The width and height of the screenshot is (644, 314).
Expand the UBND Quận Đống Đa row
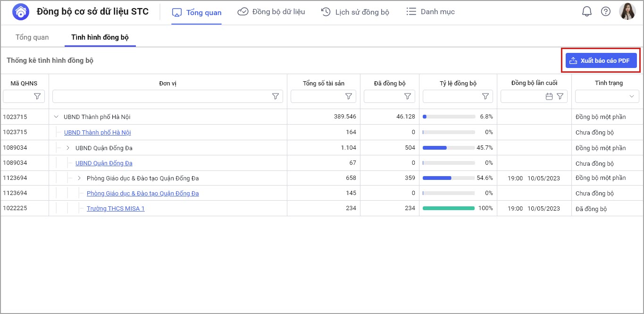pos(68,148)
